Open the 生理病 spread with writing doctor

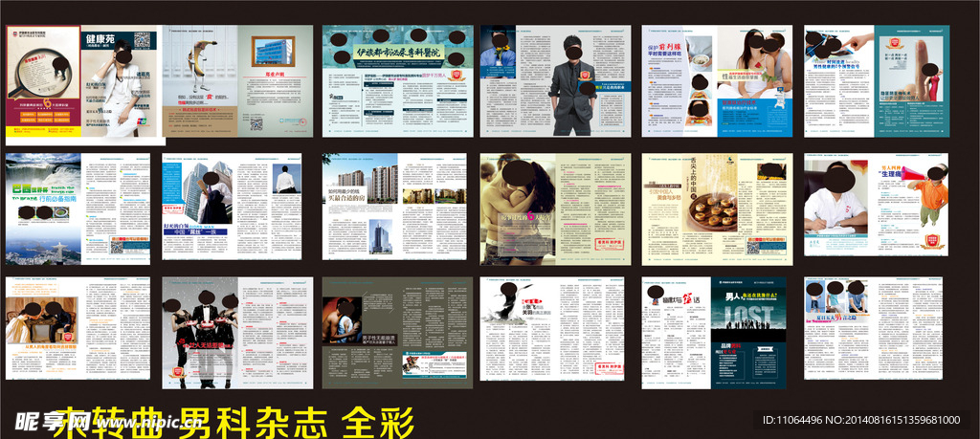[877, 205]
